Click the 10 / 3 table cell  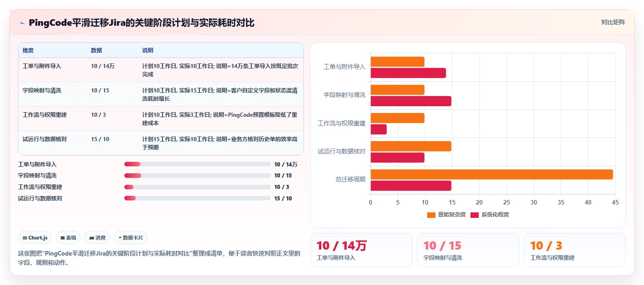click(x=99, y=115)
